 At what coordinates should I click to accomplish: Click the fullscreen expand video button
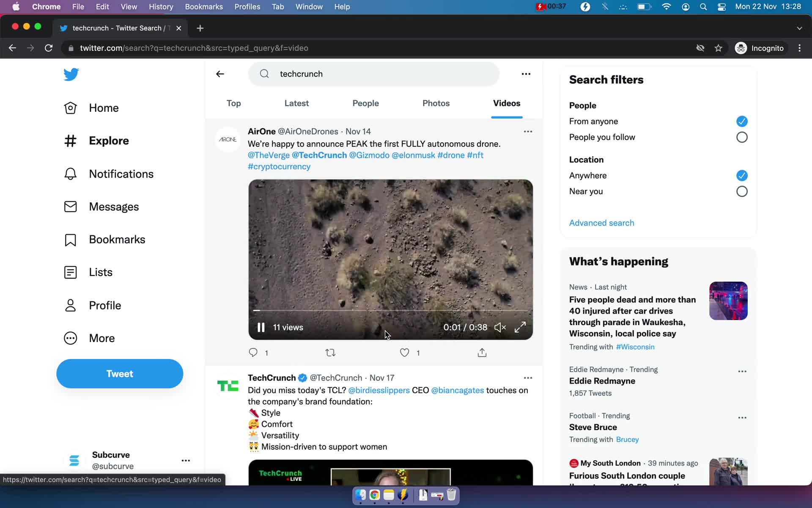[520, 327]
